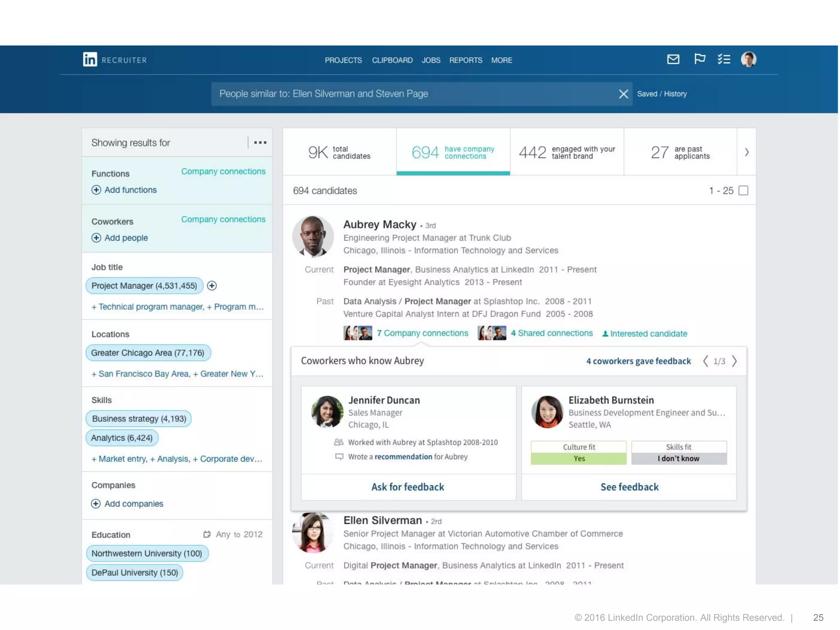Open 7 Company connections link
The height and width of the screenshot is (630, 840).
coord(422,333)
